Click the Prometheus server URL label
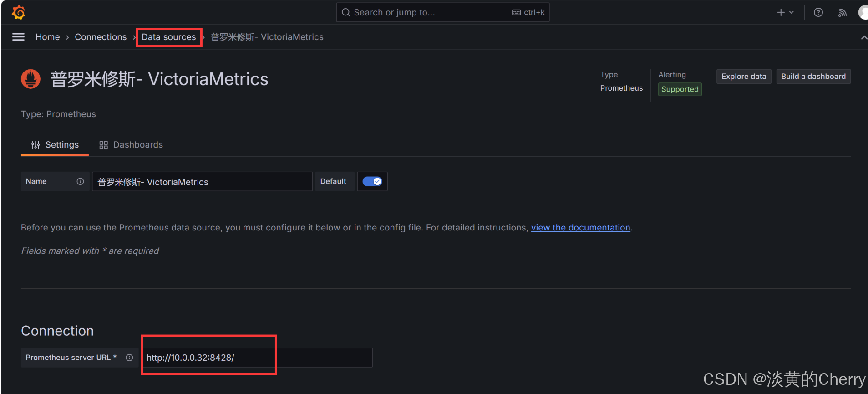The image size is (868, 394). tap(71, 358)
